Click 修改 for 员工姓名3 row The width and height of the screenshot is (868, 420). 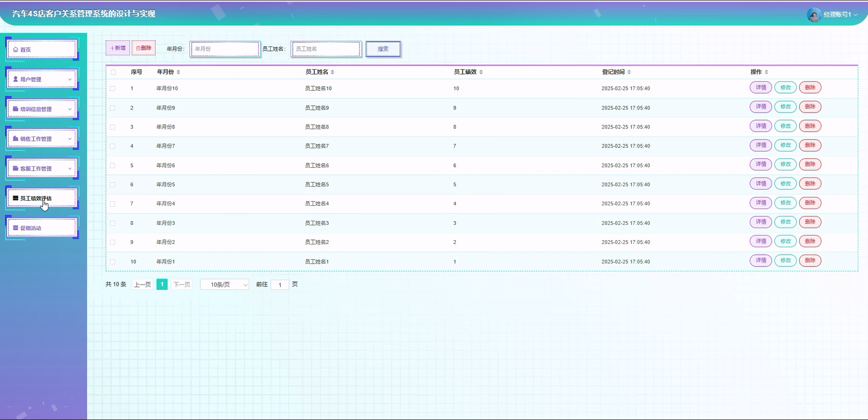tap(786, 222)
